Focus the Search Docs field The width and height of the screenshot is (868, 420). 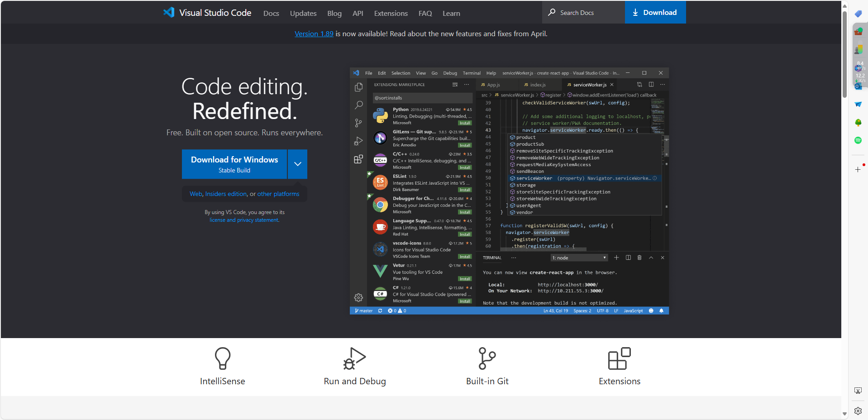click(583, 12)
